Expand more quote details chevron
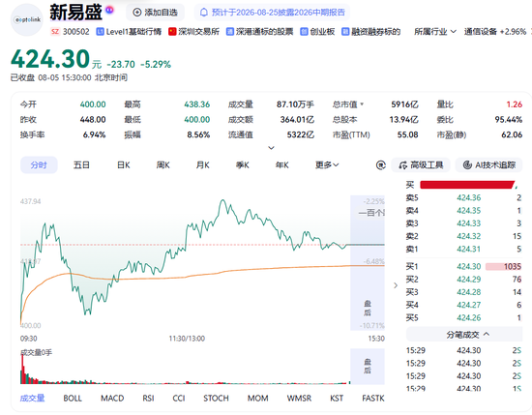 click(x=271, y=148)
